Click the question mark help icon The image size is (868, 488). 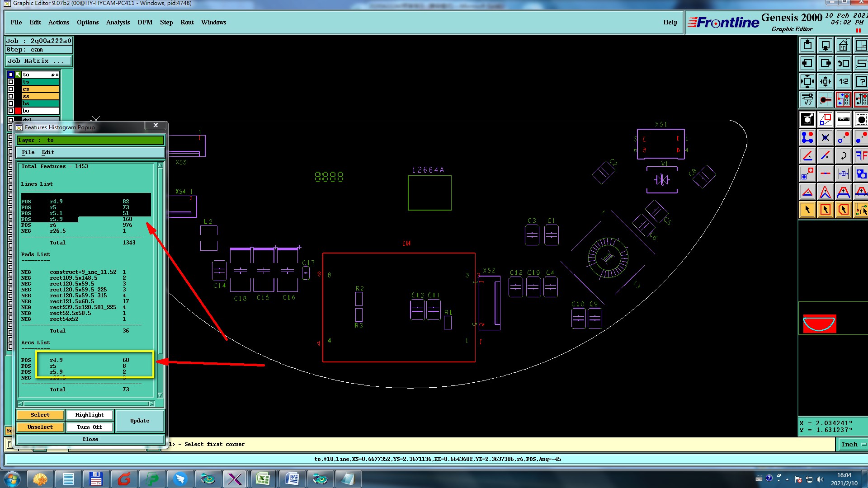tap(861, 81)
